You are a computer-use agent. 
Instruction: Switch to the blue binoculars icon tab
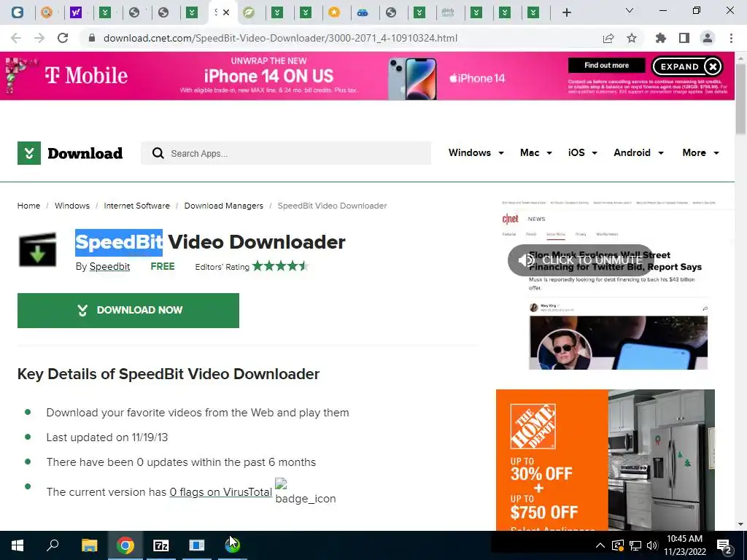[x=363, y=12]
